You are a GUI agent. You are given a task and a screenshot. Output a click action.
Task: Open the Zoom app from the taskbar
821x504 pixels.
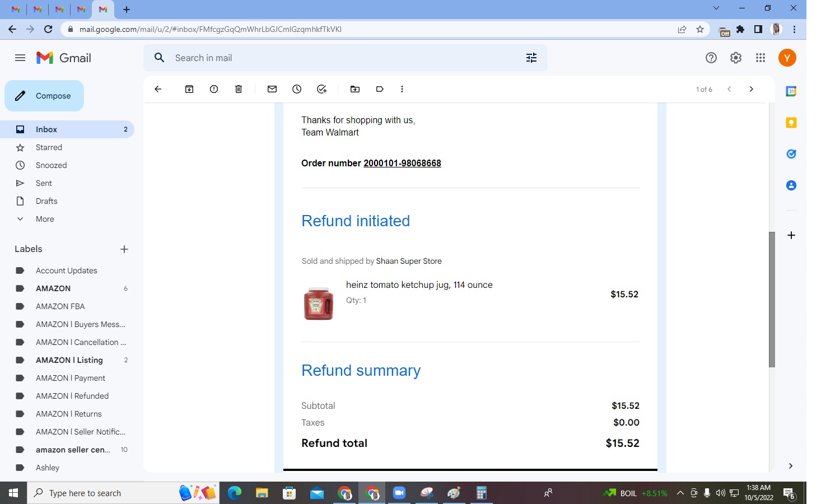coord(399,493)
